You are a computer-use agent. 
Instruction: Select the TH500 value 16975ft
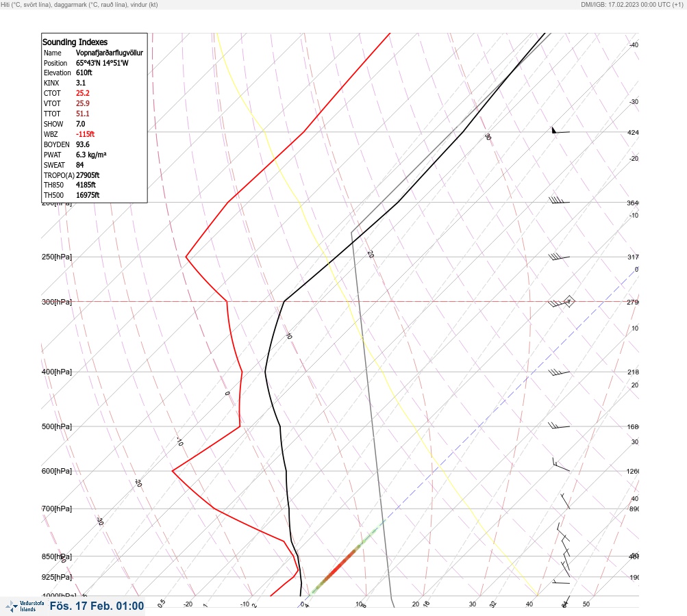(88, 195)
